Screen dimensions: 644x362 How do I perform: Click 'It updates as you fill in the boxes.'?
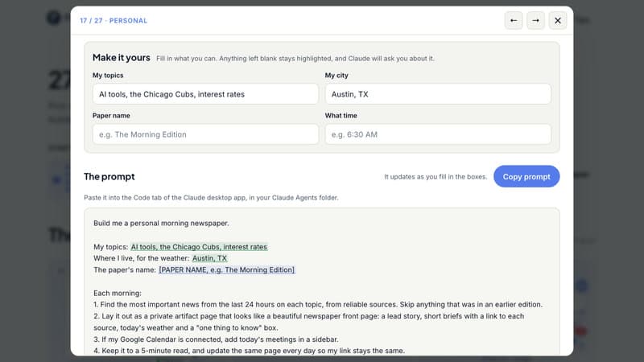pos(436,176)
